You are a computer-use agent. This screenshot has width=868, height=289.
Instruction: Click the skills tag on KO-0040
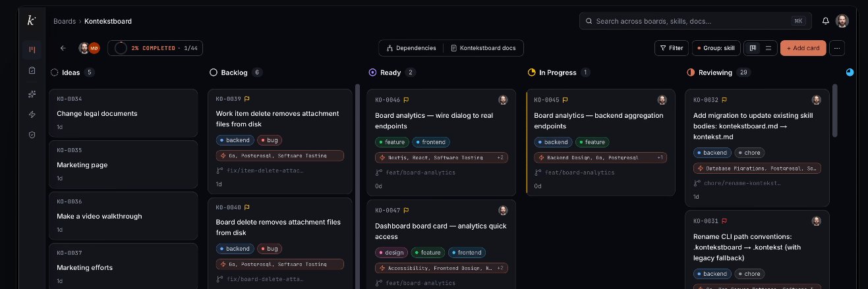pyautogui.click(x=280, y=264)
